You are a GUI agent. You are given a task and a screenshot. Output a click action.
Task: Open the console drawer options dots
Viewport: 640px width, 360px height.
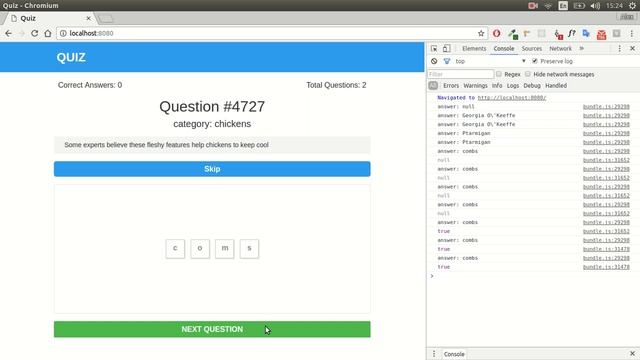tap(434, 354)
